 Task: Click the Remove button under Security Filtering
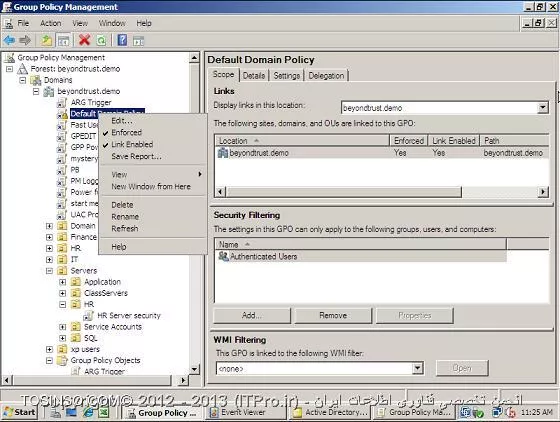click(x=333, y=316)
